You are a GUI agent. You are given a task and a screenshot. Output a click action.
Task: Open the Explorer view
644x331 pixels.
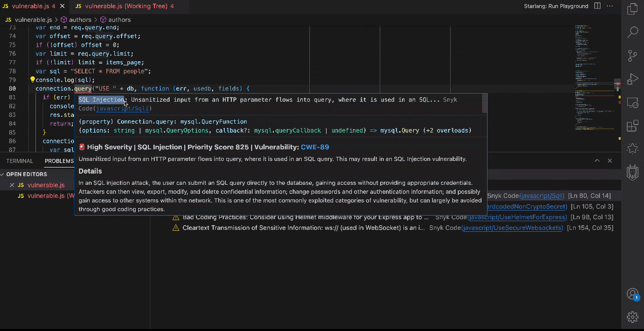coord(632,9)
